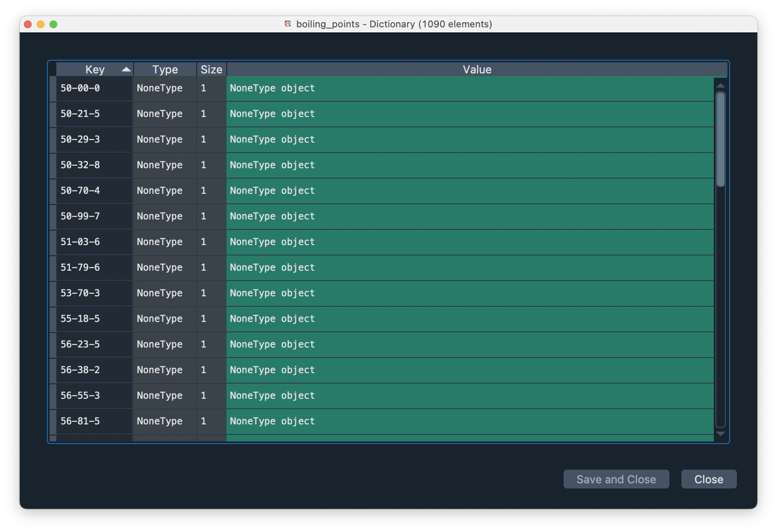
Task: Sort by the Key column header
Action: tap(95, 69)
